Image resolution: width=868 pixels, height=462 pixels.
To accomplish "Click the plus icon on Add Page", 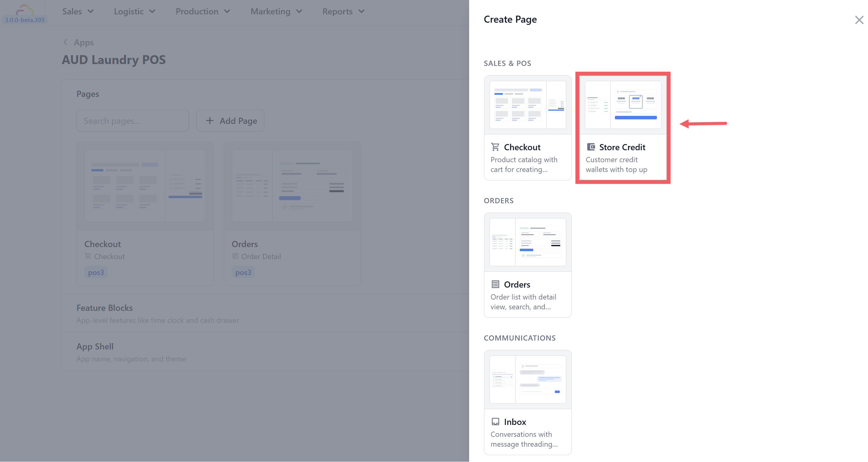I will coord(210,120).
